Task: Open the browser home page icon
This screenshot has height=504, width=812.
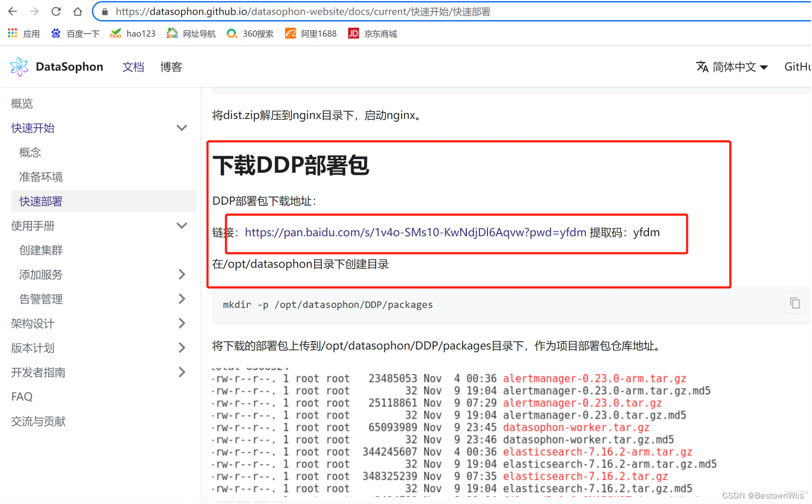Action: pyautogui.click(x=78, y=11)
